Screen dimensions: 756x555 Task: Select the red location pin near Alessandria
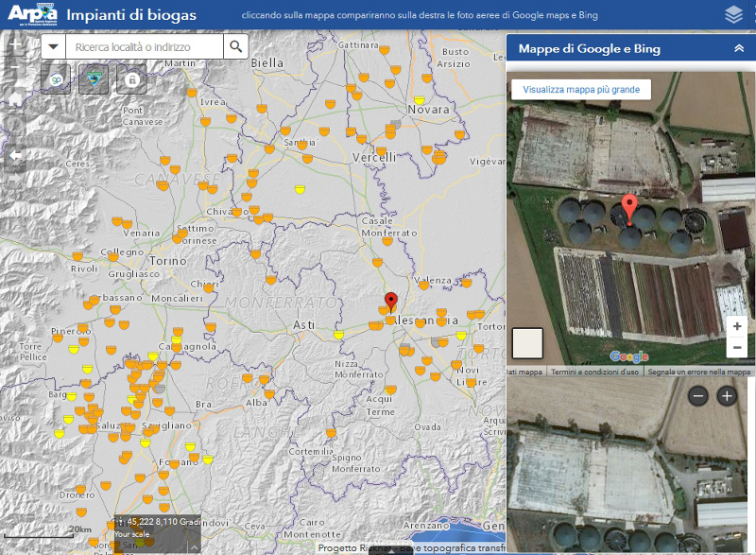pos(391,303)
